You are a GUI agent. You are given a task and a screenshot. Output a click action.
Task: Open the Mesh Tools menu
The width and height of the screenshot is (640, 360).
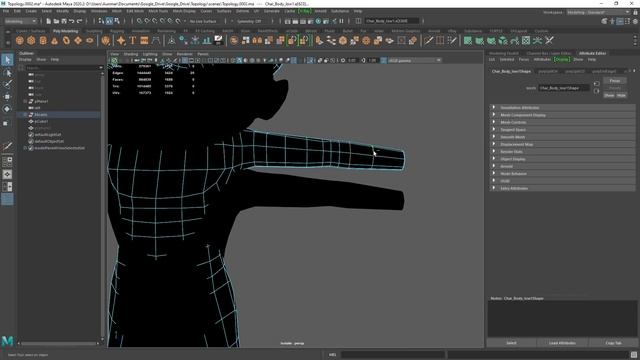click(158, 11)
